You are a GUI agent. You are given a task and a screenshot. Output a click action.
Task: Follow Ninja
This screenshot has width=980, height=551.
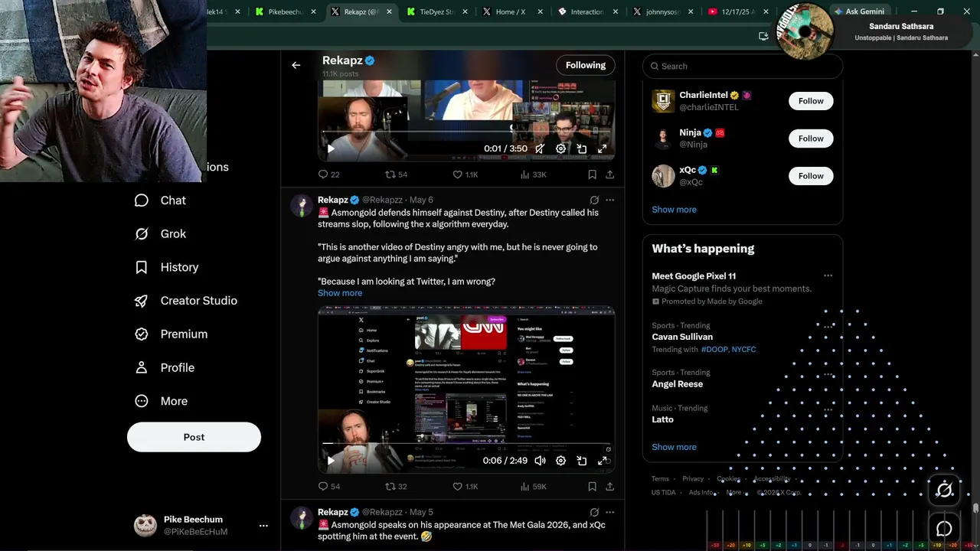pos(811,139)
